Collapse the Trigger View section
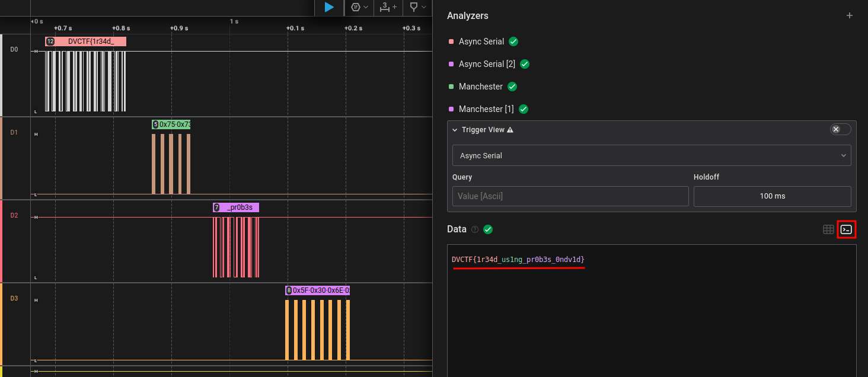Screen dimensions: 868x377 pos(455,130)
